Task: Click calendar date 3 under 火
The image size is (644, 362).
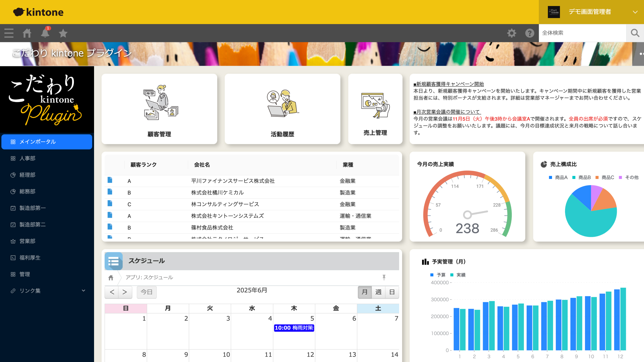Action: 228,318
